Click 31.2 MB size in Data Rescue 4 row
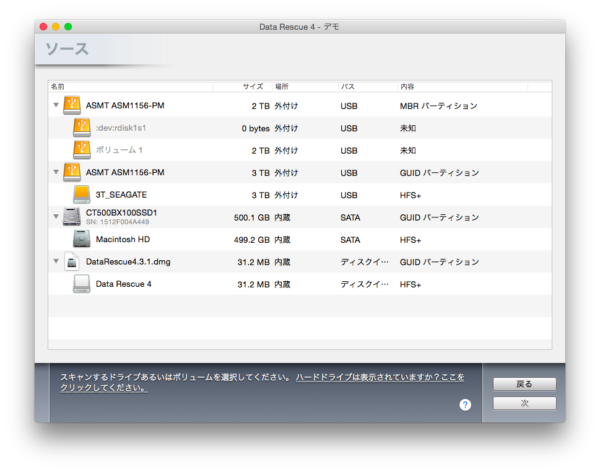Screen dimensions: 600x472 tap(253, 284)
